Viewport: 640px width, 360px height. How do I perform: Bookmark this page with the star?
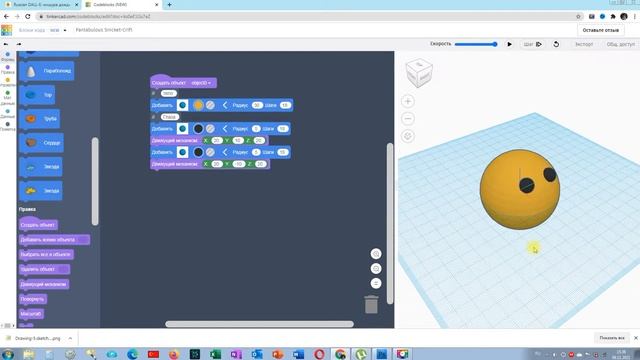(x=578, y=16)
